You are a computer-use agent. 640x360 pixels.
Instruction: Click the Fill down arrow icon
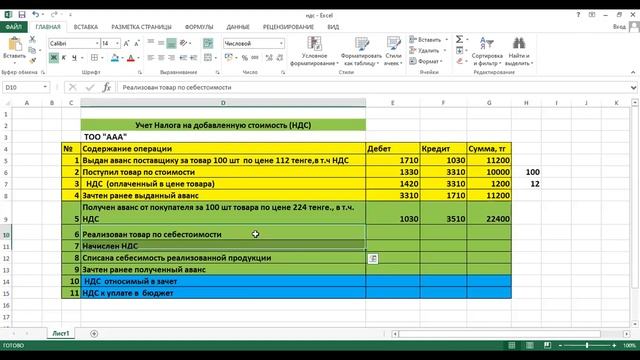click(x=460, y=50)
